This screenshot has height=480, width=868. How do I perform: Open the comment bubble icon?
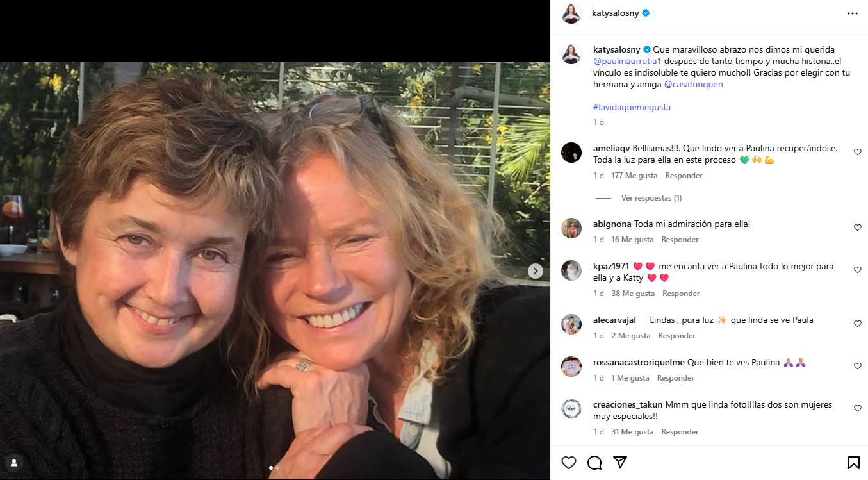coord(594,462)
